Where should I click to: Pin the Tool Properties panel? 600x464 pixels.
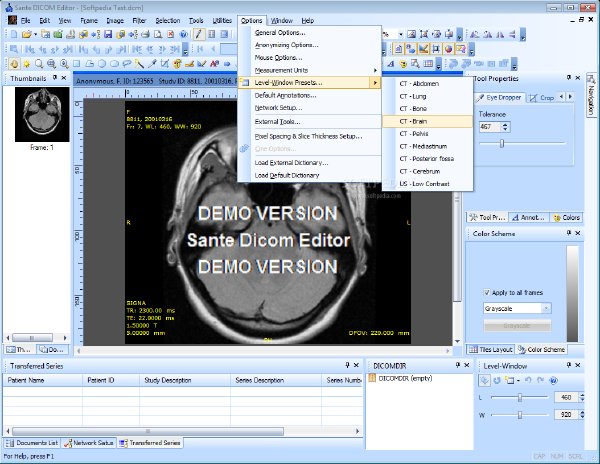pyautogui.click(x=569, y=78)
